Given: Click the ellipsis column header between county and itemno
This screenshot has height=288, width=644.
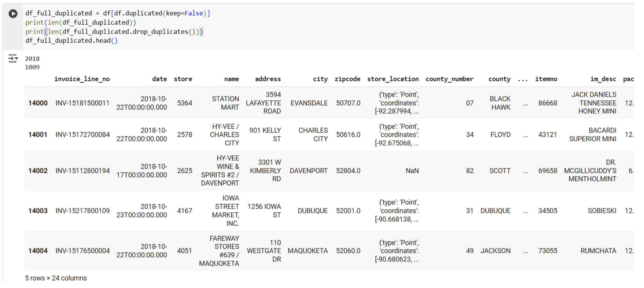Looking at the screenshot, I should [x=523, y=79].
